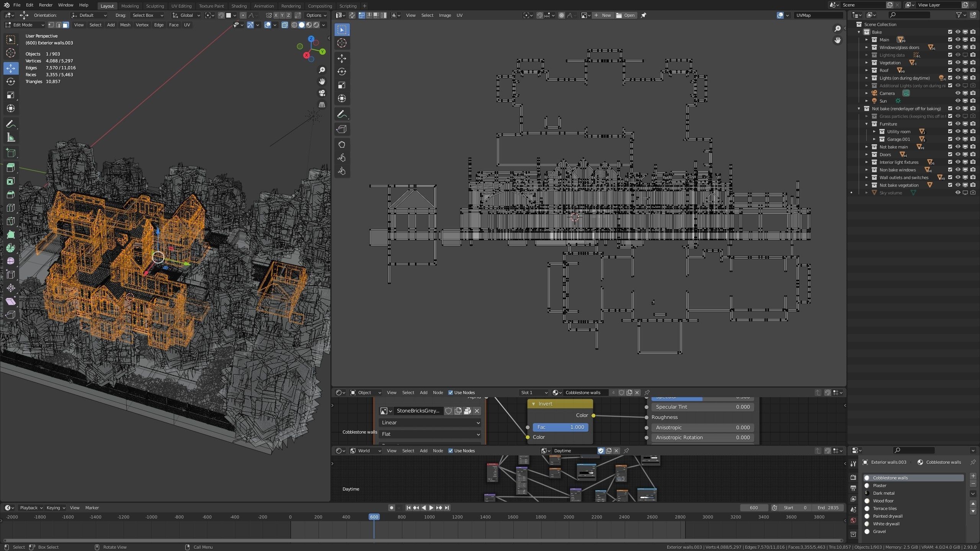Open the Linear interpolation dropdown
980x551 pixels.
tap(430, 422)
